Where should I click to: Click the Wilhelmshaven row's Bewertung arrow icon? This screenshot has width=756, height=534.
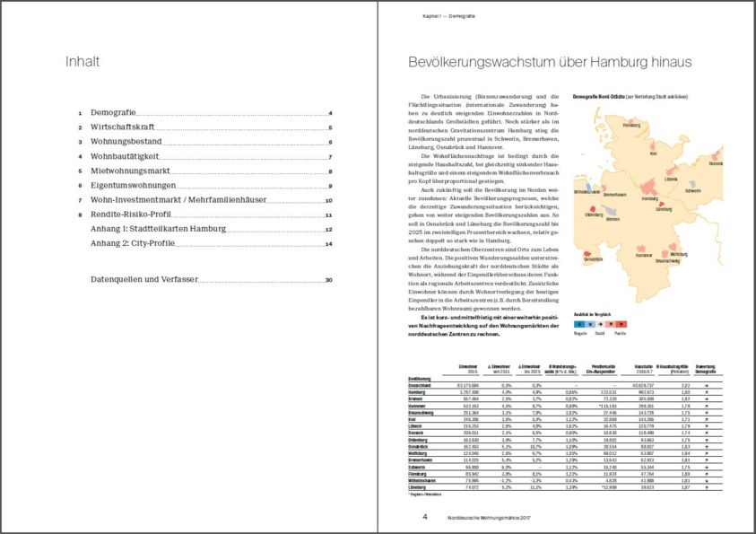click(x=707, y=481)
